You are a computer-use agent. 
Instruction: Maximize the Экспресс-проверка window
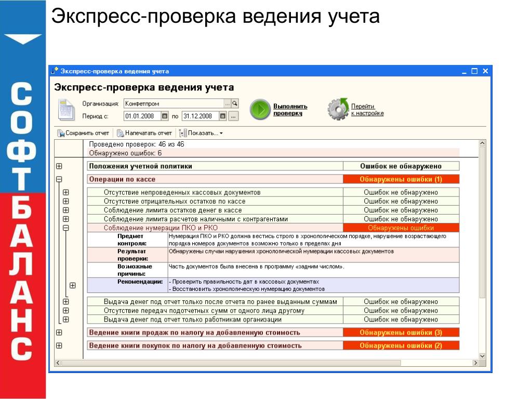click(474, 71)
